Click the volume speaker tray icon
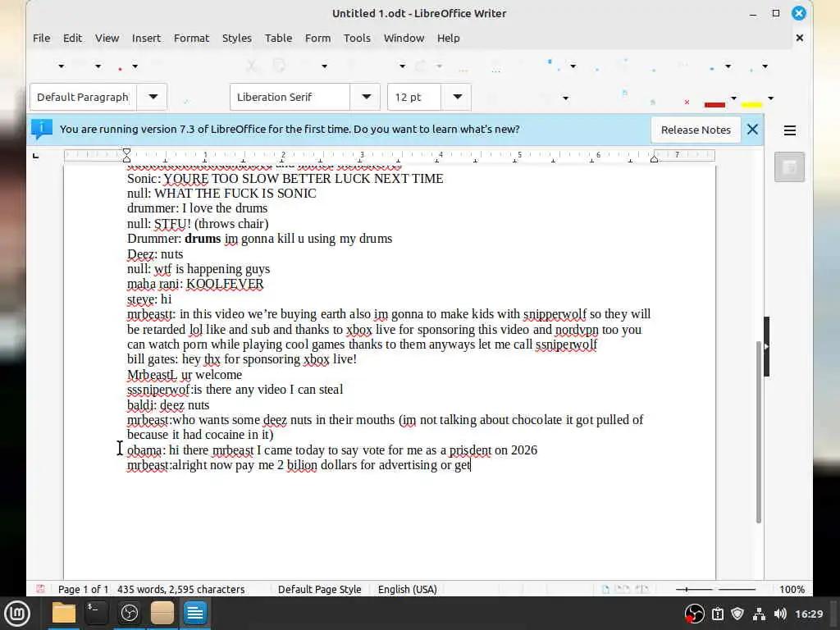This screenshot has height=630, width=840. tap(780, 614)
